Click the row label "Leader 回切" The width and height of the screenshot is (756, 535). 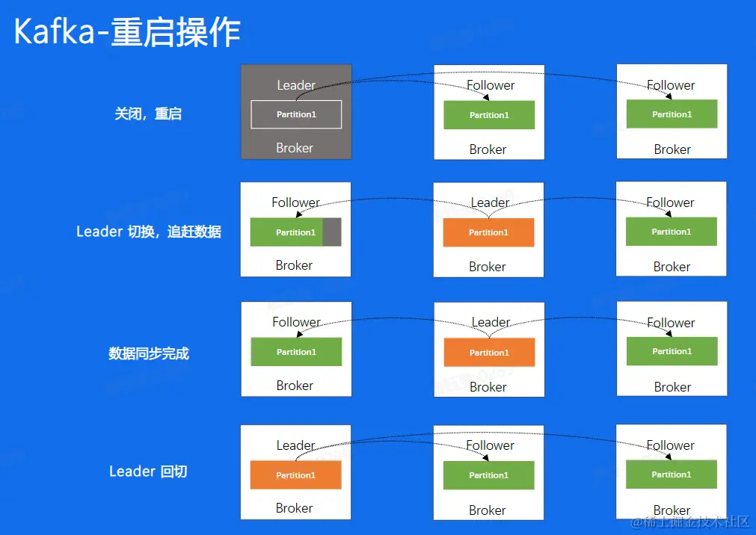pos(148,471)
